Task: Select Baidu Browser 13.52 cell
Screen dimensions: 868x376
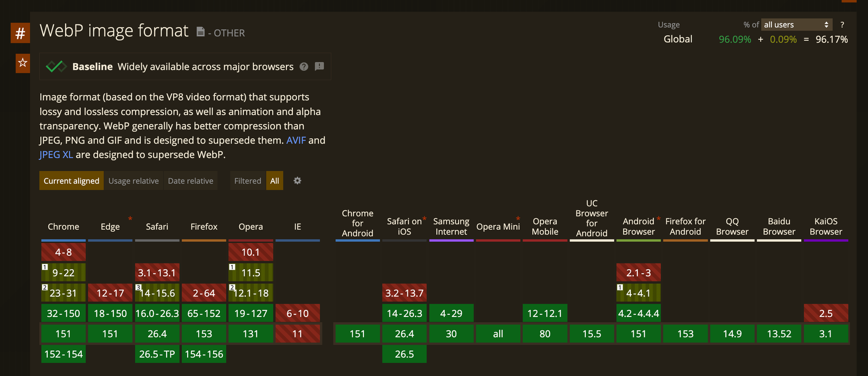Action: [779, 334]
